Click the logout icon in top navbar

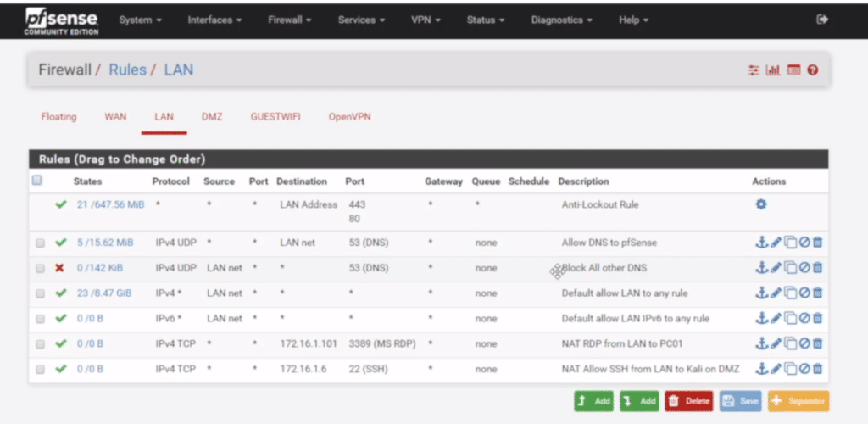click(x=821, y=20)
